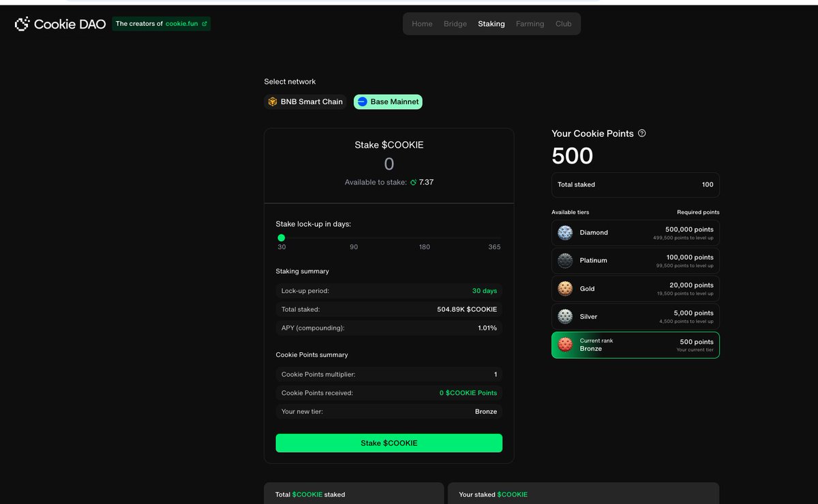This screenshot has width=818, height=504.
Task: Click the green Stake $COOKIE button
Action: tap(389, 443)
